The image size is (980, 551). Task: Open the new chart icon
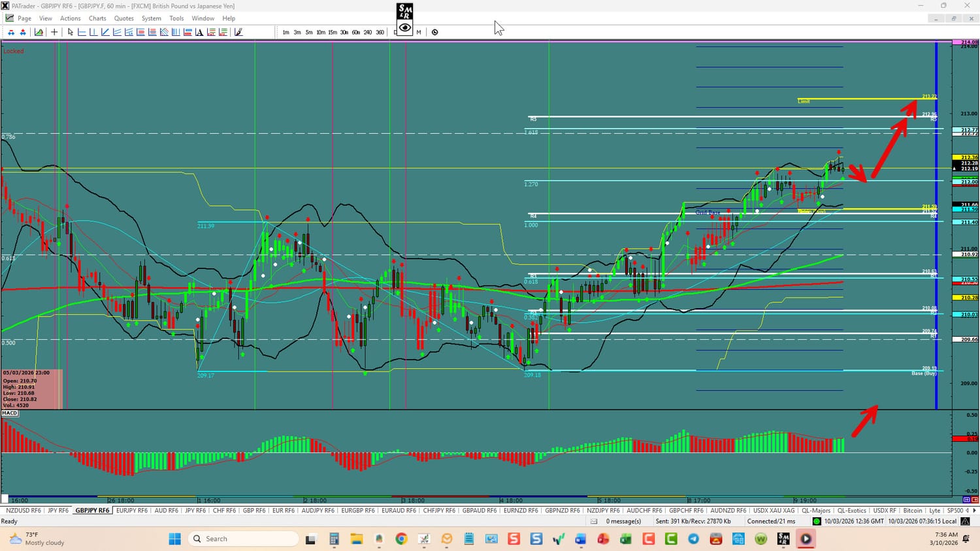point(39,32)
